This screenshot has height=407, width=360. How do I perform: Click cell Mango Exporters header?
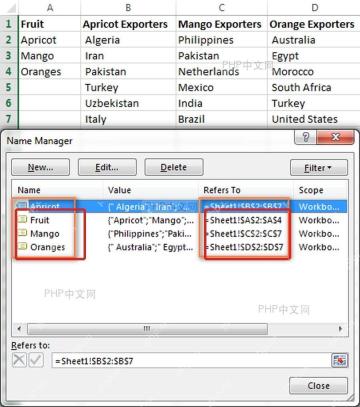coord(222,24)
